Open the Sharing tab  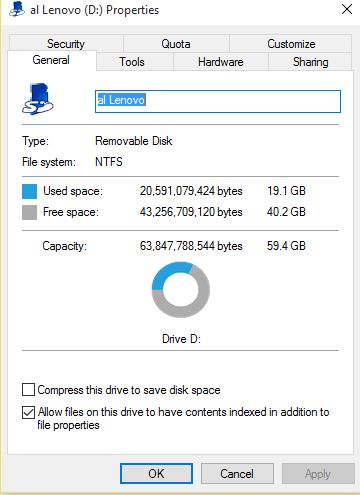pos(310,62)
